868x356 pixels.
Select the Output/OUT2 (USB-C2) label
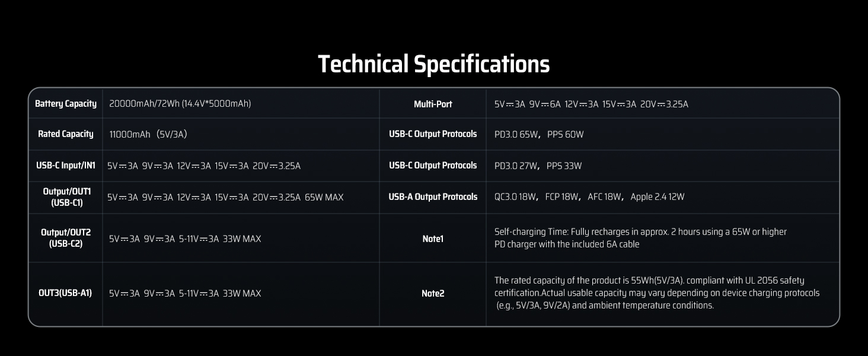pos(65,239)
